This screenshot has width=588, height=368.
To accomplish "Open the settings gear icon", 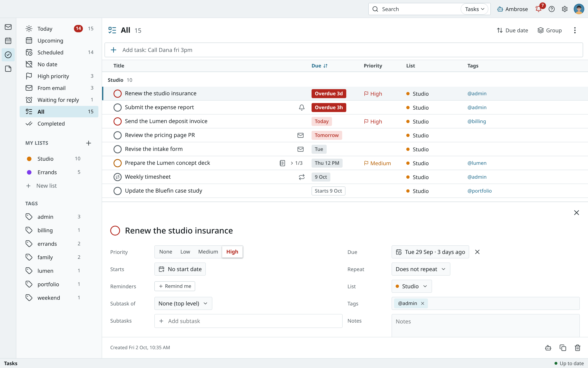I will click(565, 9).
